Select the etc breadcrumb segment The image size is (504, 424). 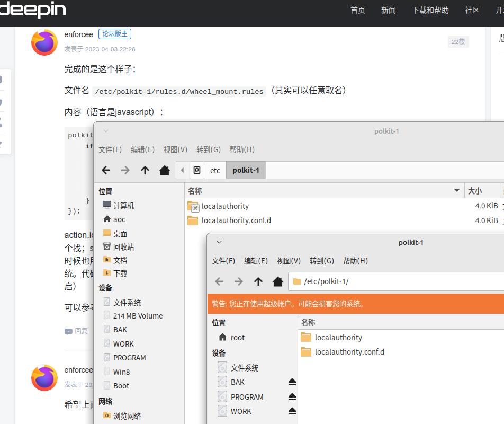215,170
